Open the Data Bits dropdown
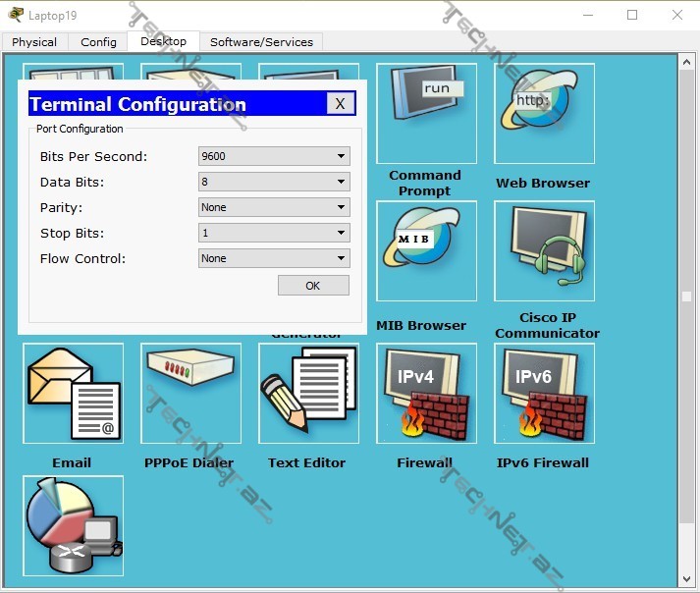 (x=274, y=182)
